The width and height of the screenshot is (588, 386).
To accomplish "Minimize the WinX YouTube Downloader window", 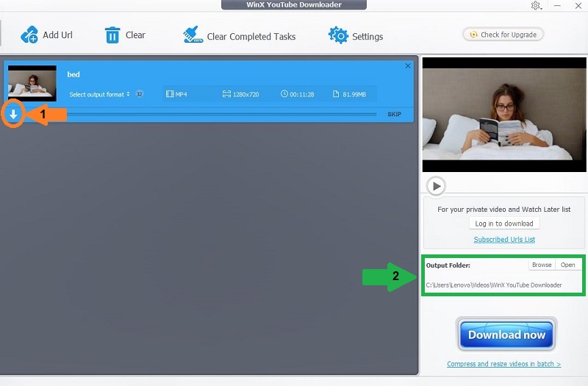I will 558,6.
